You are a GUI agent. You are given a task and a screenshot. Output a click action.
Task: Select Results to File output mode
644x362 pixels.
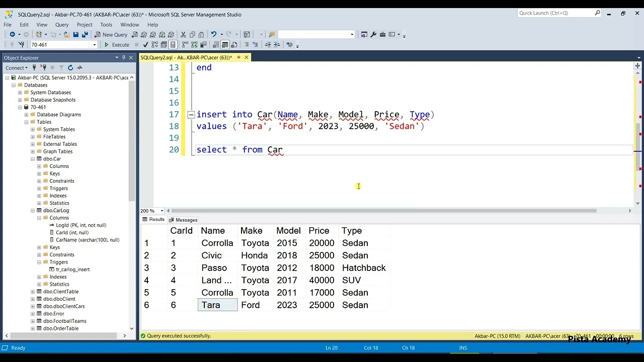pos(234,45)
